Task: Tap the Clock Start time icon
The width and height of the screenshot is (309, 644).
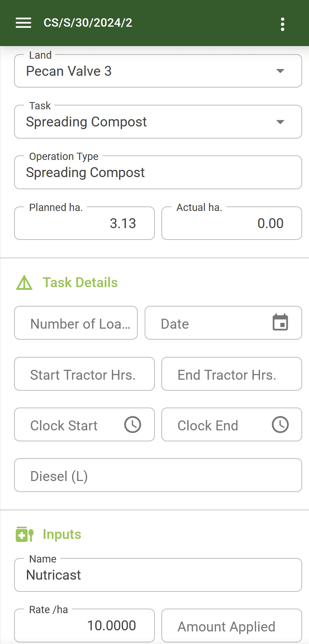Action: 133,425
